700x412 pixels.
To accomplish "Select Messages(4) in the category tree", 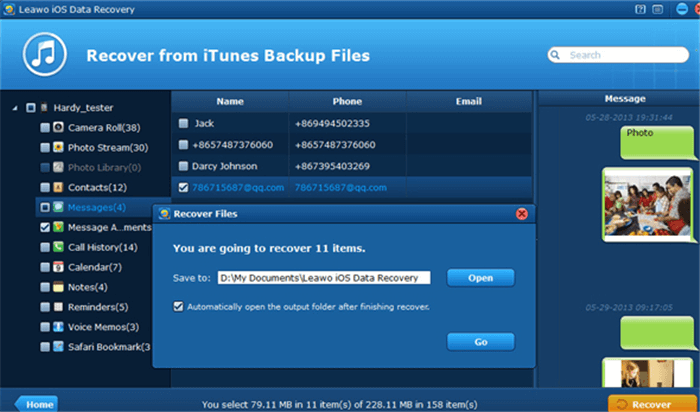I will (96, 207).
